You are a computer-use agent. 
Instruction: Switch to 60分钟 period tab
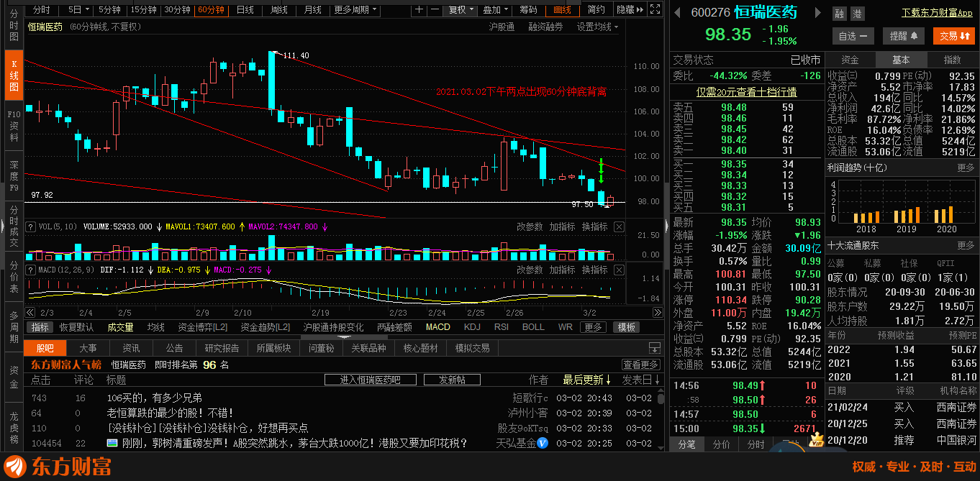point(212,9)
